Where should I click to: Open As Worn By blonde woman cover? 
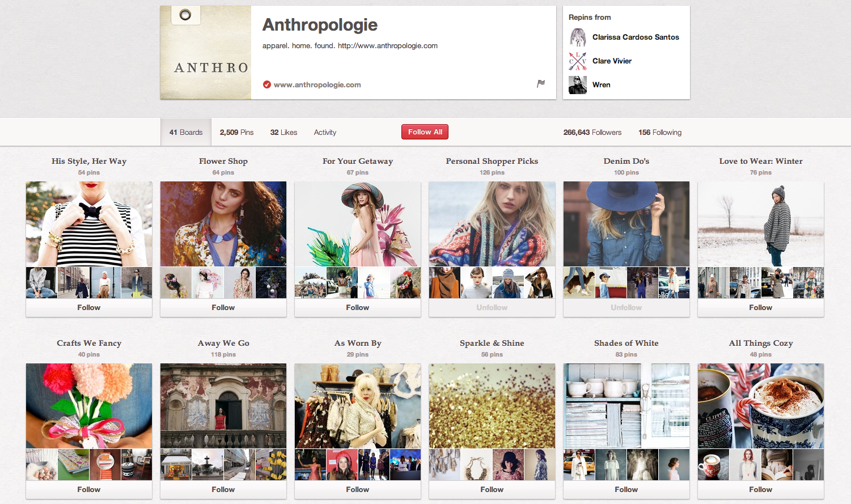click(358, 406)
